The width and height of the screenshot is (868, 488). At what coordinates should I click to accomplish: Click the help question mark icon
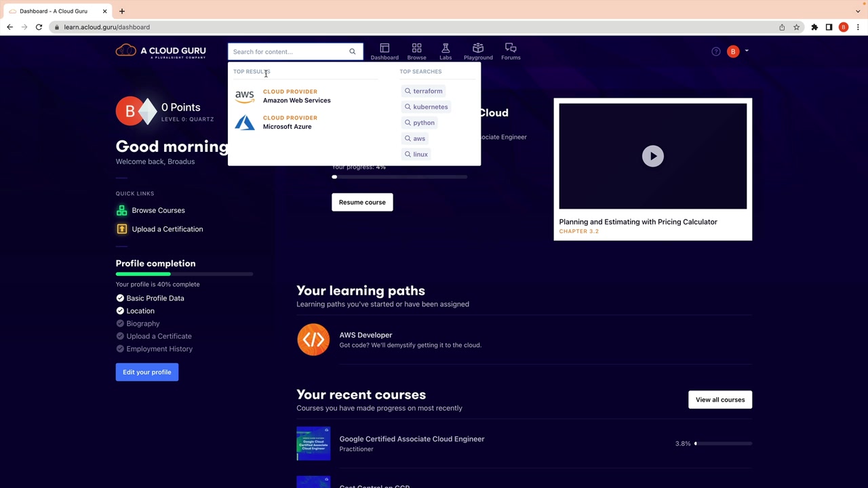(x=716, y=52)
